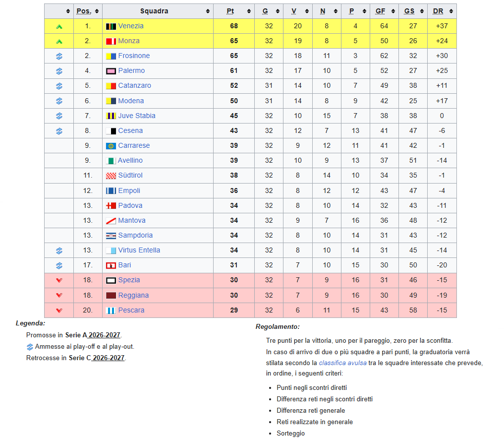Viewport: 504px width, 440px height.
Task: Click the Regolamento heading
Action: 278,327
